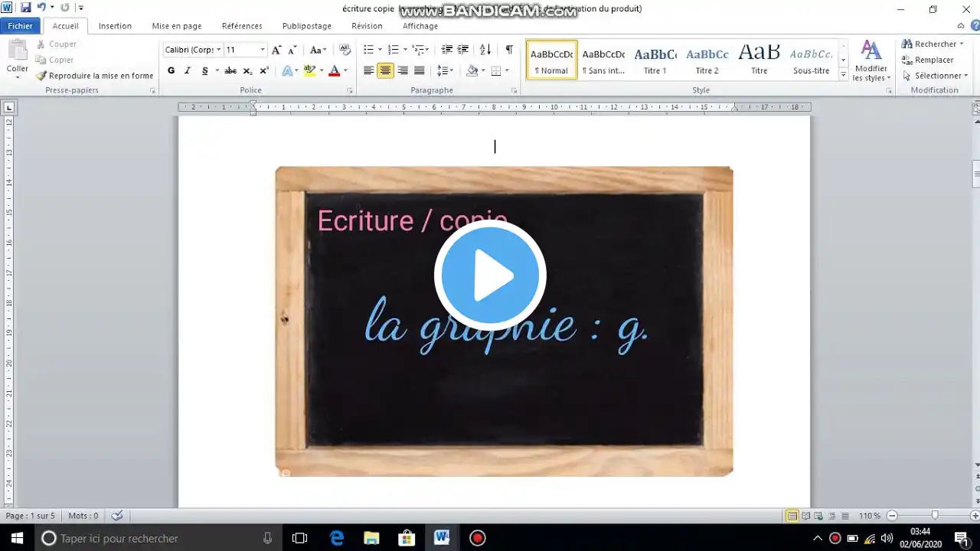Play the video on the blackboard image
Viewport: 980px width, 551px height.
(490, 275)
